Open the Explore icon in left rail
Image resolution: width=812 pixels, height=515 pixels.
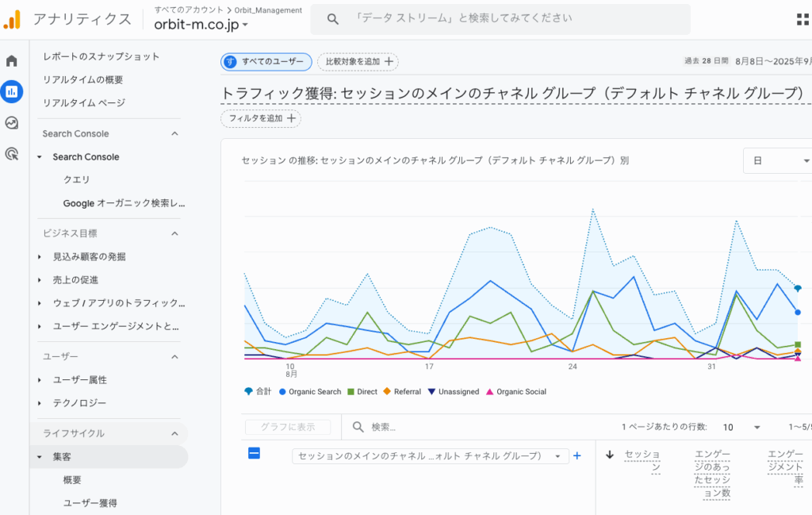[x=12, y=123]
